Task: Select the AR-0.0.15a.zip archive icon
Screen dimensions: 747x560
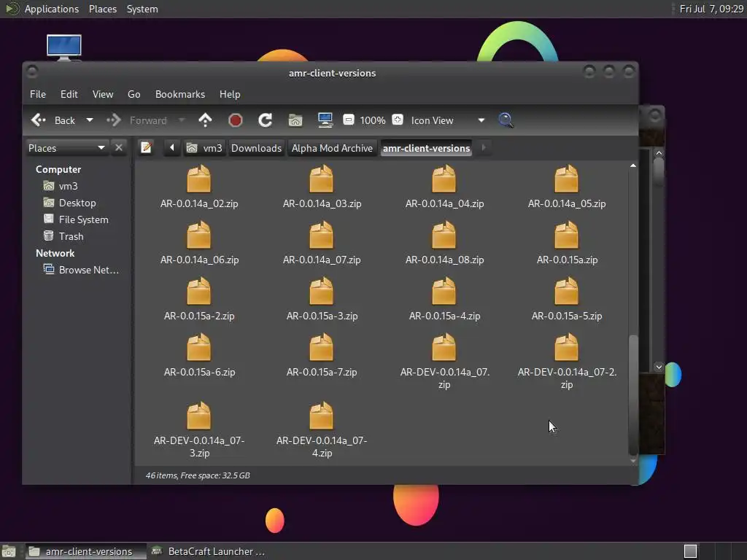Action: click(x=566, y=235)
